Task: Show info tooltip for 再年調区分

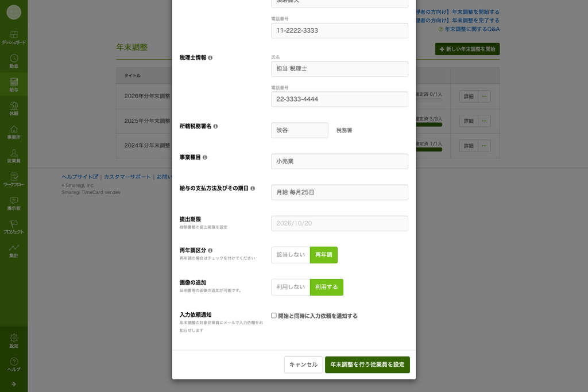Action: tap(210, 250)
